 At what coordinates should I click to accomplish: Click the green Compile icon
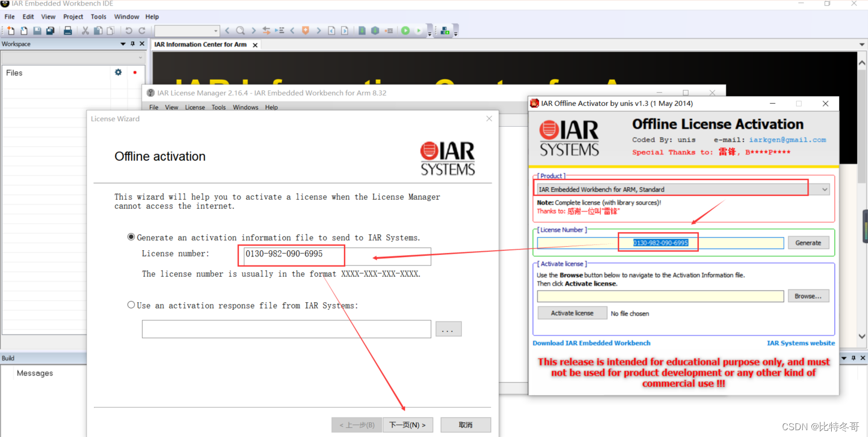(362, 31)
